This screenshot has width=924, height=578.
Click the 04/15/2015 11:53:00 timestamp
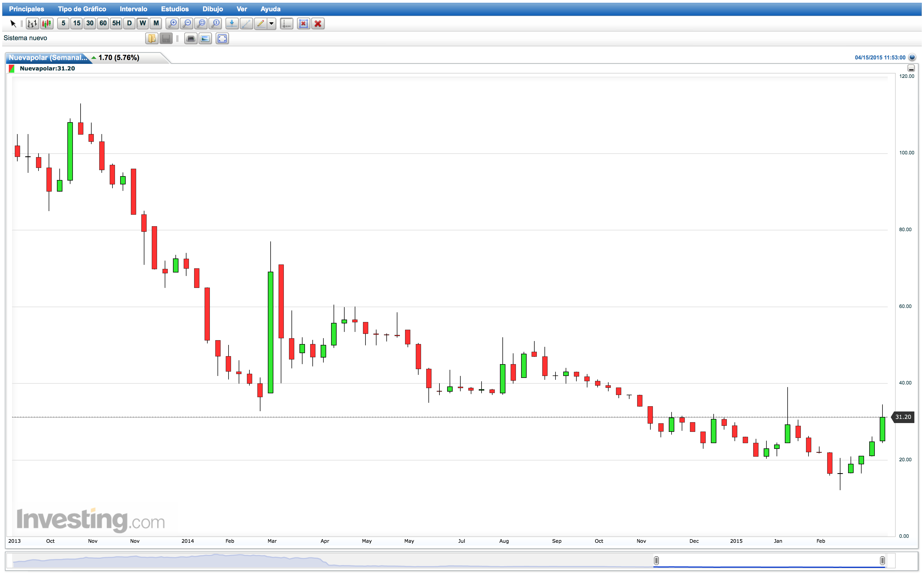[x=880, y=57]
